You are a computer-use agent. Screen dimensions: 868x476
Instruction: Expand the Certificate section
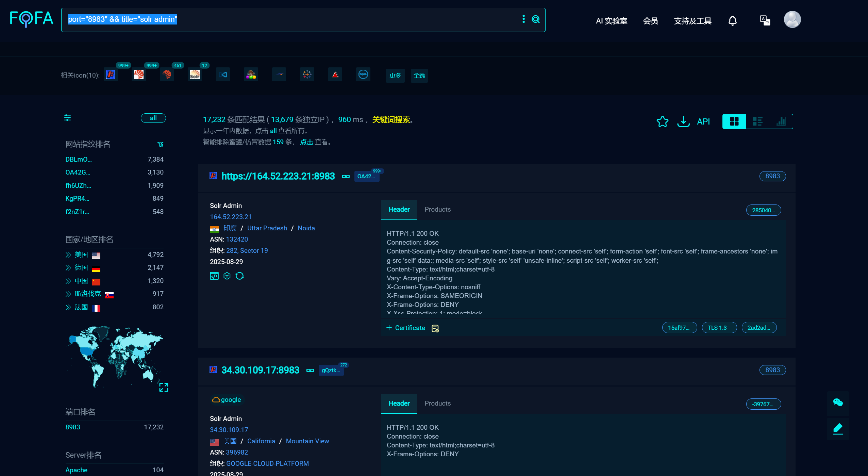point(406,328)
